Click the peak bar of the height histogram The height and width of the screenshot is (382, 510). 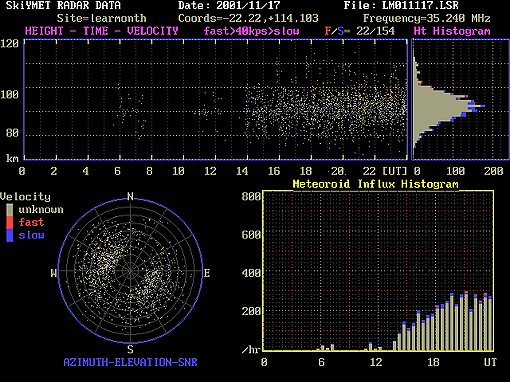tap(449, 106)
